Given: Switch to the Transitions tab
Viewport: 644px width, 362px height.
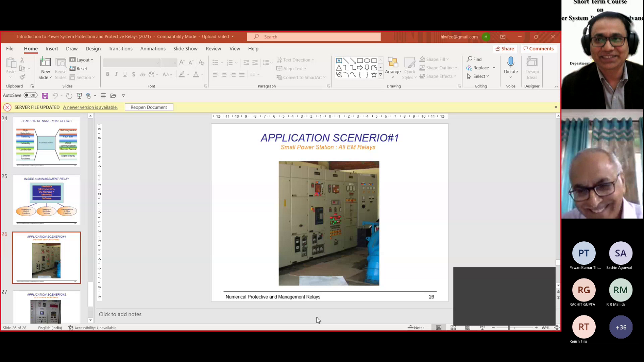Looking at the screenshot, I should pos(120,49).
